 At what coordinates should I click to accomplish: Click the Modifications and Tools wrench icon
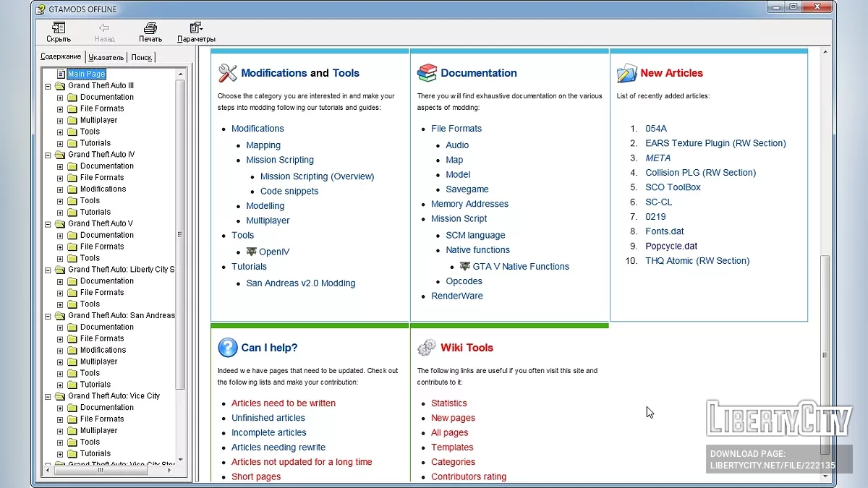click(228, 73)
